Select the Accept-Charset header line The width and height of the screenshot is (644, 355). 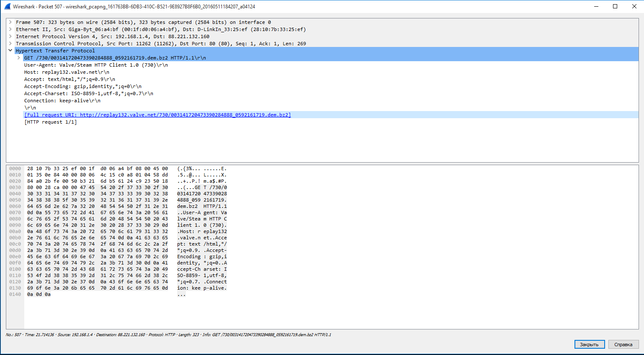[89, 93]
